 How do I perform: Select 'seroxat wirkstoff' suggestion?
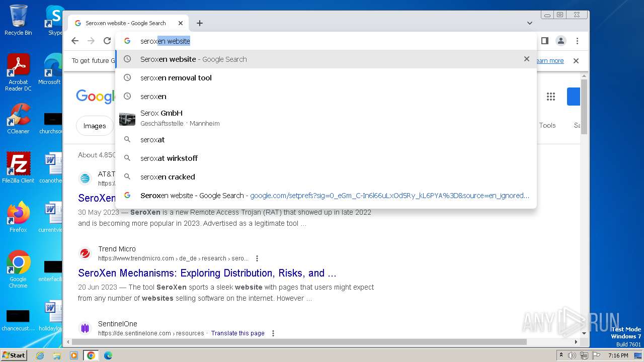(x=326, y=158)
